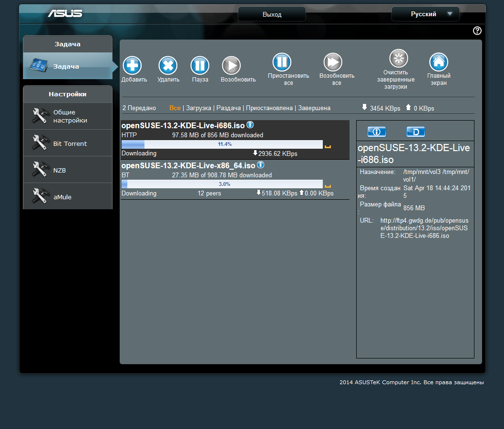Go to the Главный экран home icon
504x429 pixels.
click(438, 61)
